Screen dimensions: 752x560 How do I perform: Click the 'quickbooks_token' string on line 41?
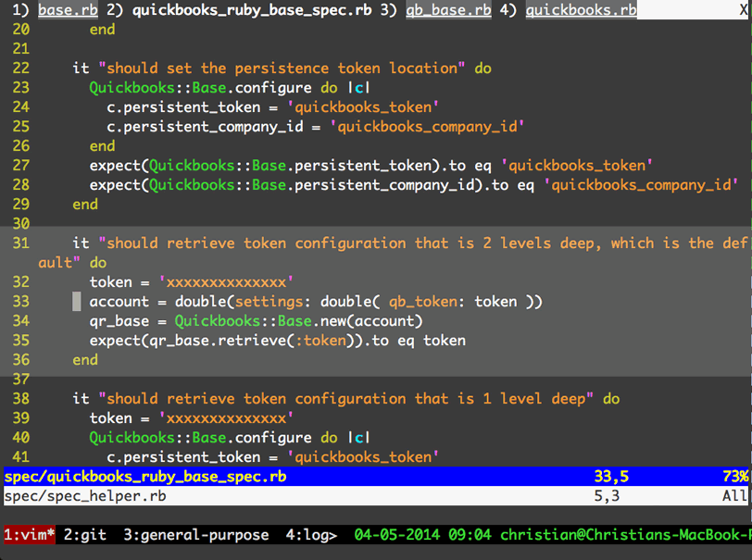363,457
